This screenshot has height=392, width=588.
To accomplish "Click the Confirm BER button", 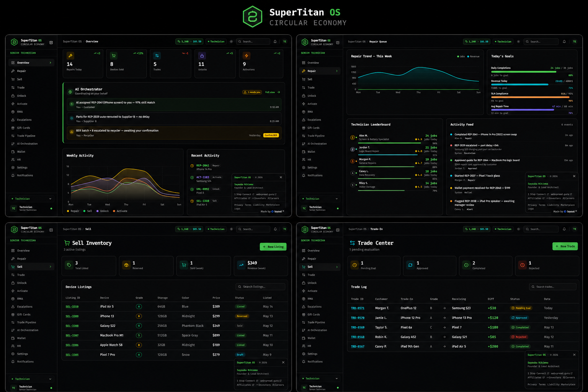I will tap(271, 135).
